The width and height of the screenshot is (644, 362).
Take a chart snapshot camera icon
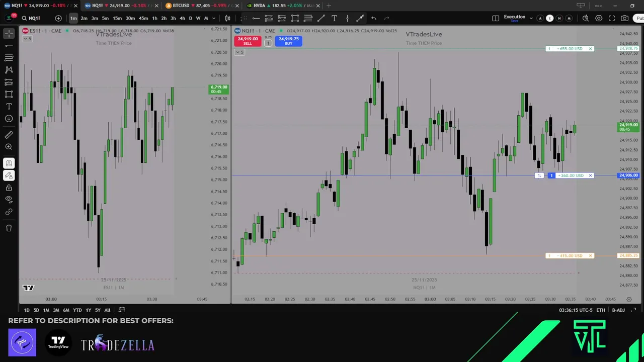pos(624,18)
